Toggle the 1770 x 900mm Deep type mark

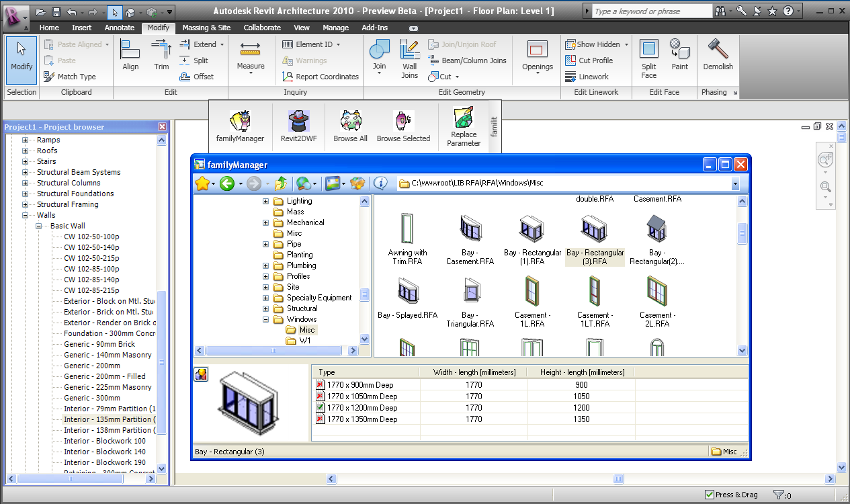321,385
